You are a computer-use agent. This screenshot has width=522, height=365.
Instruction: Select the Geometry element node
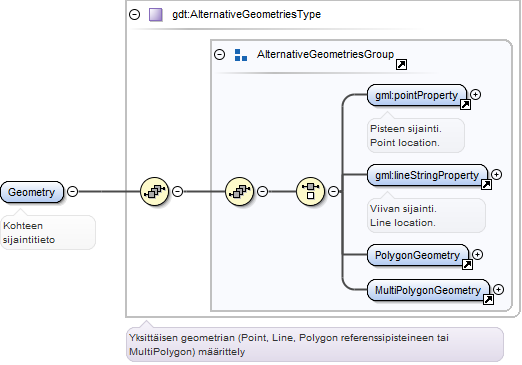[32, 192]
